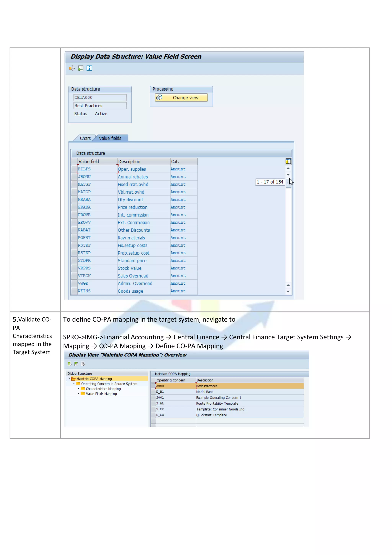Select the VRPRS value field cell

tap(97, 268)
